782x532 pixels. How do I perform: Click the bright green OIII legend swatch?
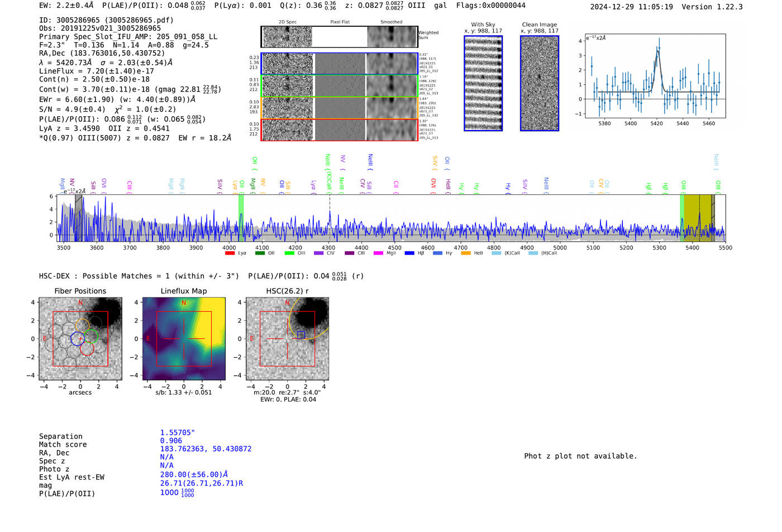click(x=289, y=253)
